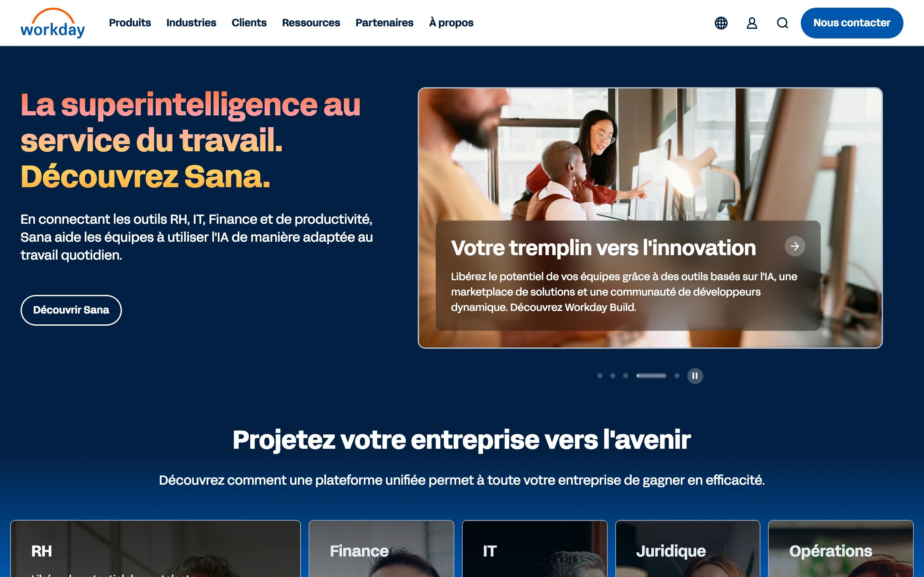Open the Finance category card

[x=381, y=549]
